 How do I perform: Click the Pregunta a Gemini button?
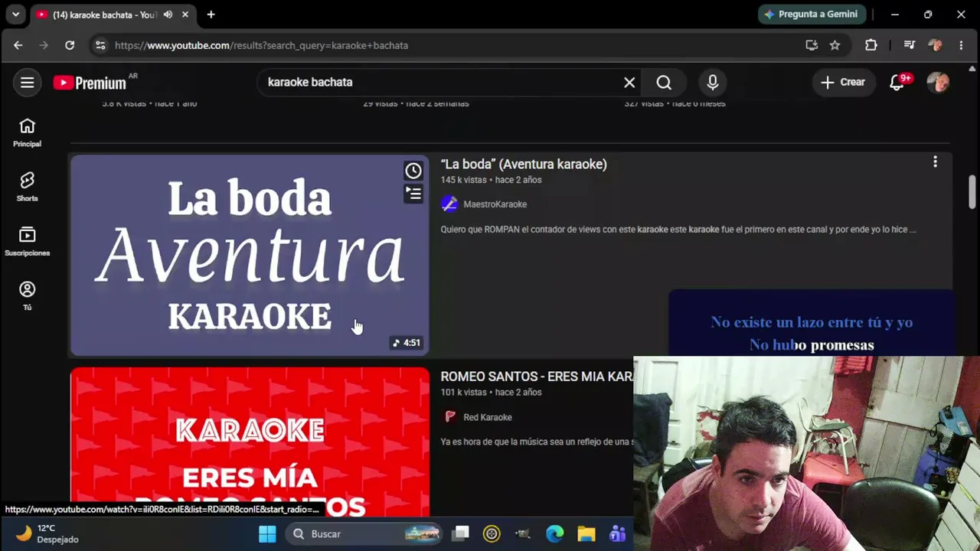tap(812, 15)
